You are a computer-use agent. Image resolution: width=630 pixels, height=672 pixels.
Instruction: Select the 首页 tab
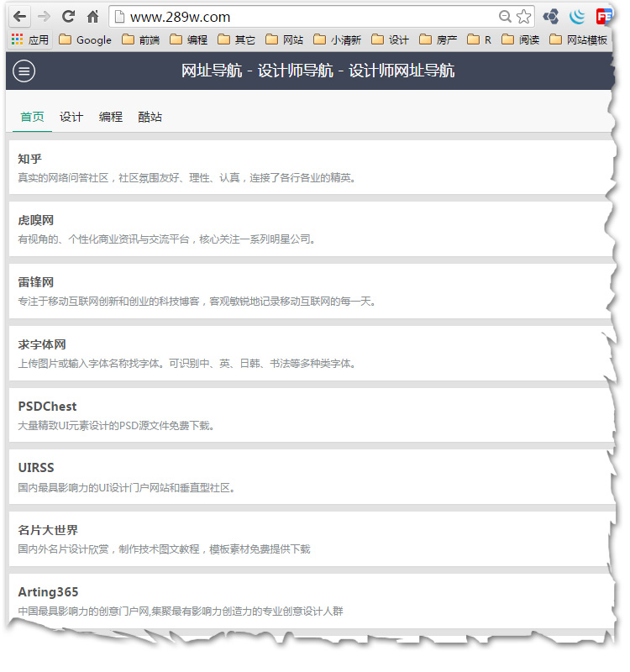tap(32, 117)
